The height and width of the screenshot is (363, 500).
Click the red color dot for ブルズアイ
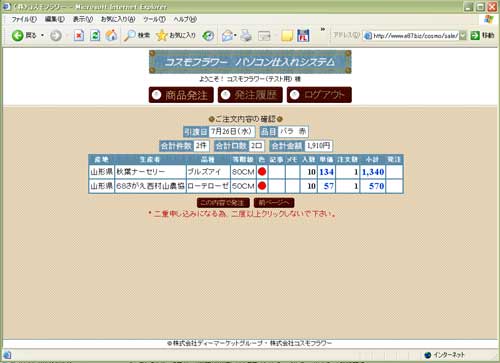tap(262, 172)
